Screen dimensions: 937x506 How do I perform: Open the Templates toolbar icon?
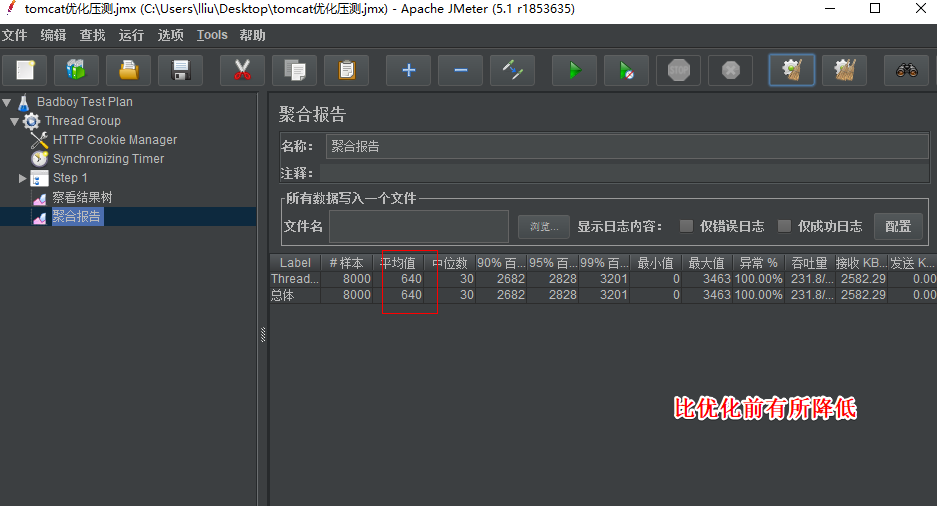76,70
